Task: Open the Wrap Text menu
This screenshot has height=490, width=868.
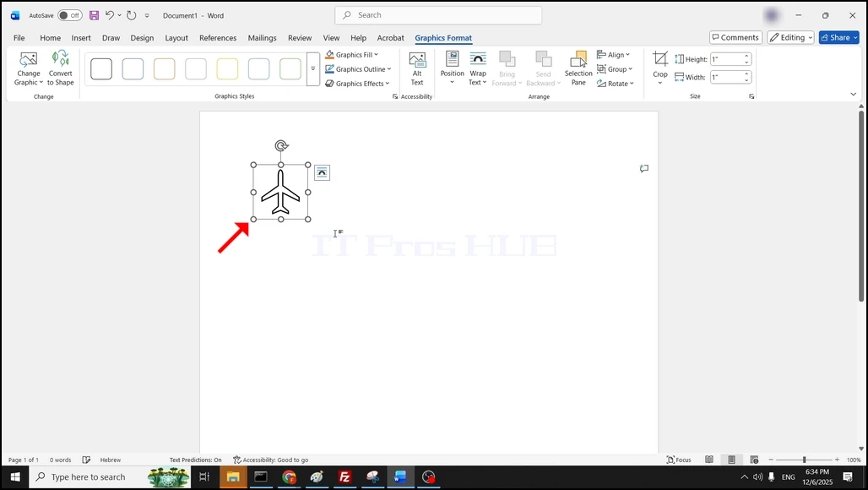Action: click(x=478, y=68)
